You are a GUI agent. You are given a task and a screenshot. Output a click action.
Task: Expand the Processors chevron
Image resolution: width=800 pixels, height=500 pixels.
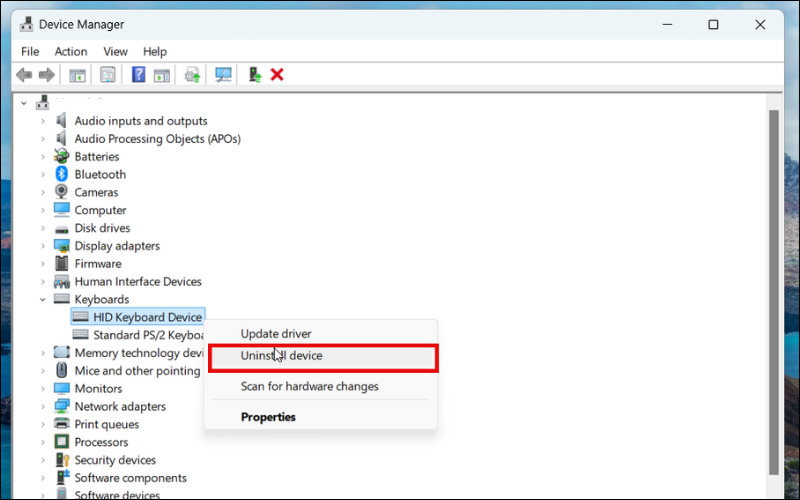pos(43,442)
